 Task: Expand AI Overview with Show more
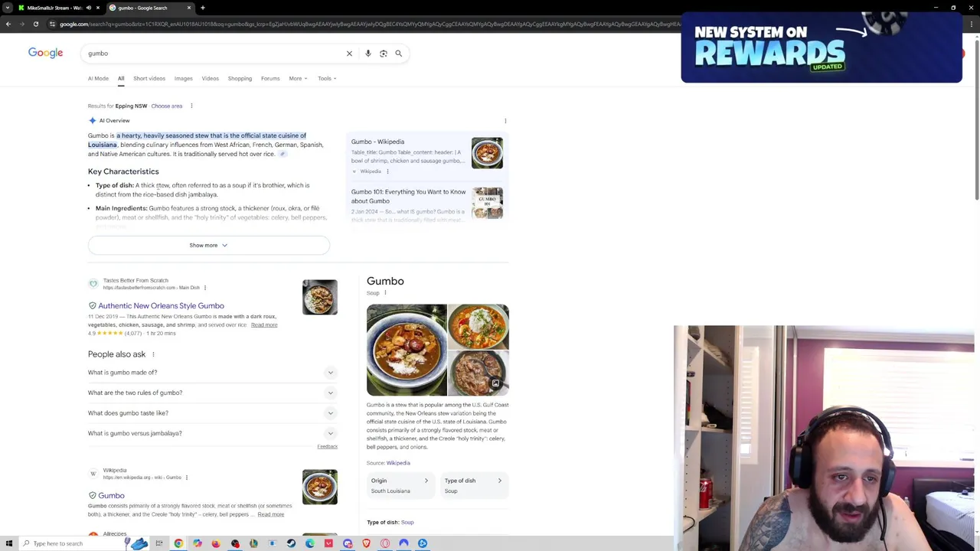[x=208, y=245]
